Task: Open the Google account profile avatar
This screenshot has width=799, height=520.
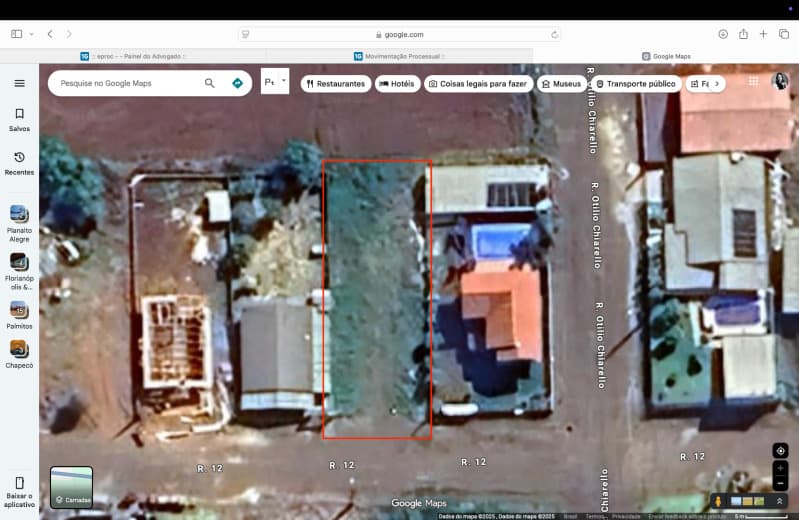Action: [780, 81]
